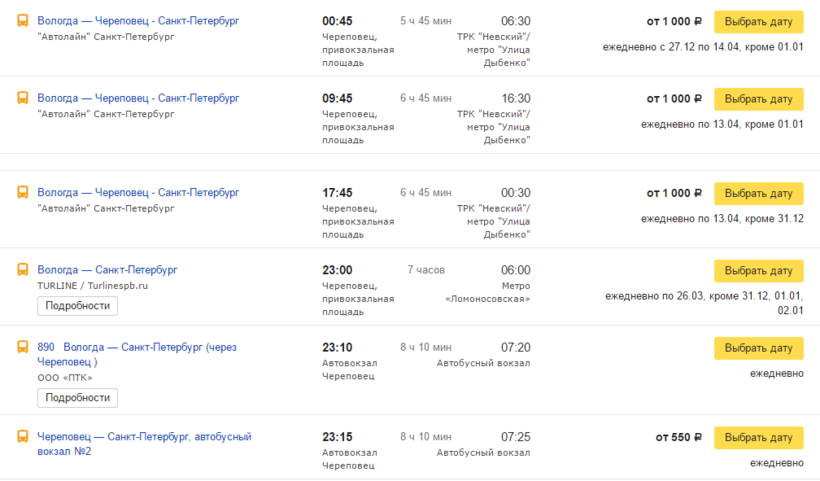Choose a date for the 23:00 bus
Image resolution: width=820 pixels, height=481 pixels.
(759, 271)
